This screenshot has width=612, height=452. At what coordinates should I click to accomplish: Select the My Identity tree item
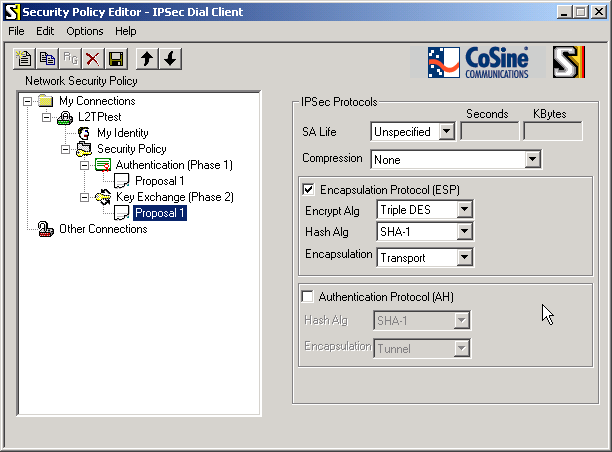tap(123, 133)
